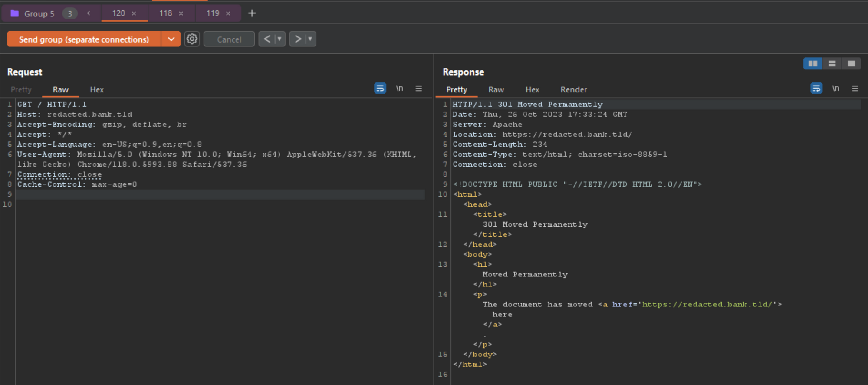Toggle non-printable characters in Request panel
This screenshot has height=385, width=868.
click(399, 89)
